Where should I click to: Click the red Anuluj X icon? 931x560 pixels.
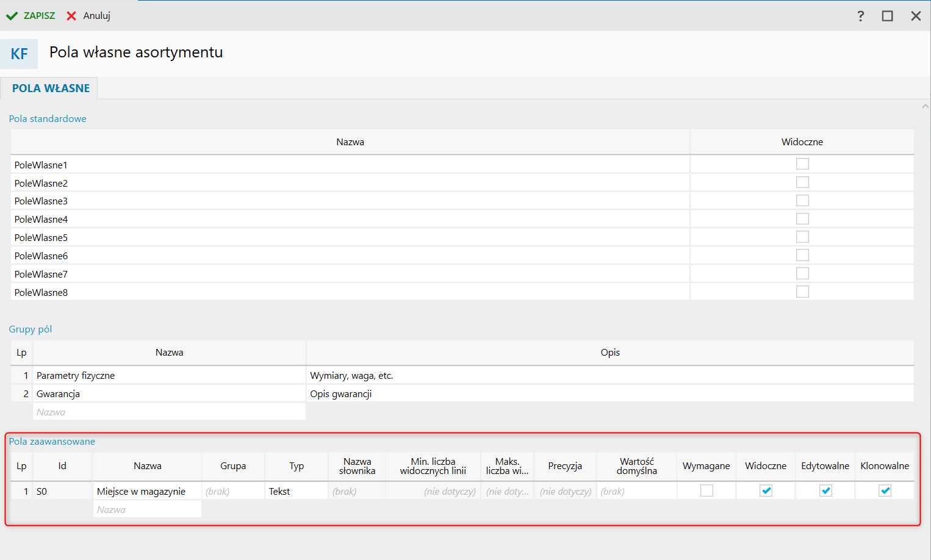point(71,16)
